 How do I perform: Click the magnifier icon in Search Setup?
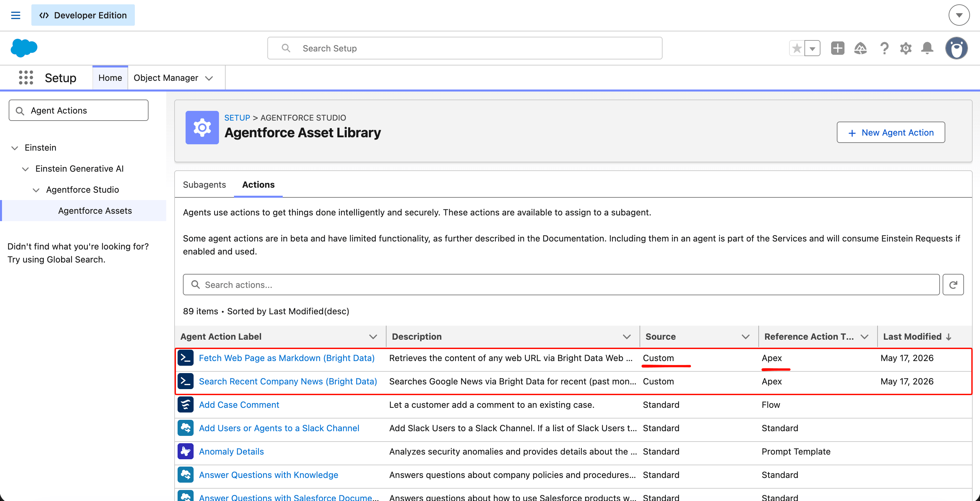(286, 48)
